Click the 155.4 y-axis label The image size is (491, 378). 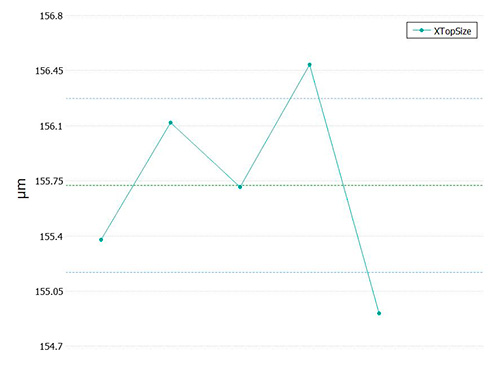pos(51,237)
